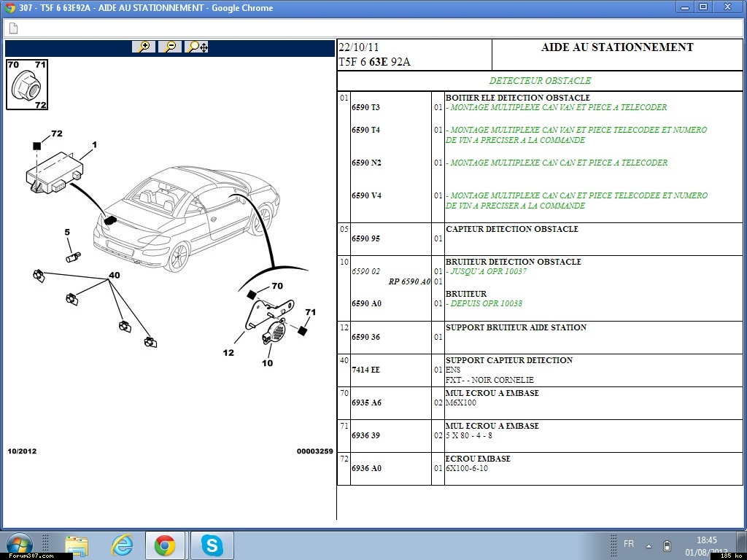Viewport: 747px width, 560px height.
Task: Click the FR language indicator
Action: coord(628,544)
